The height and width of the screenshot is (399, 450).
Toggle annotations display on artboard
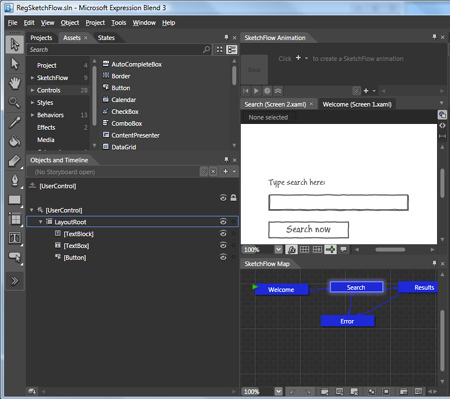343,249
